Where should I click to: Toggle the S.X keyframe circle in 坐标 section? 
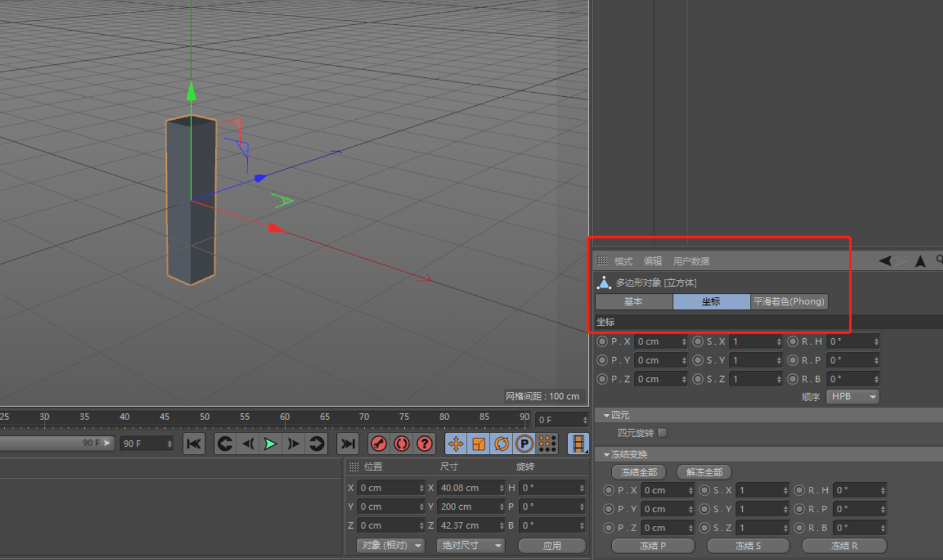click(x=698, y=341)
